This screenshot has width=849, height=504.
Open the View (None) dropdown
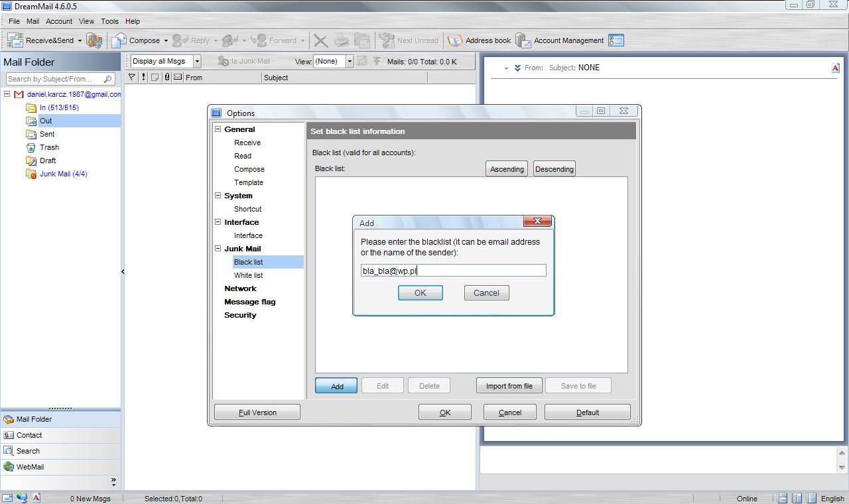coord(350,61)
